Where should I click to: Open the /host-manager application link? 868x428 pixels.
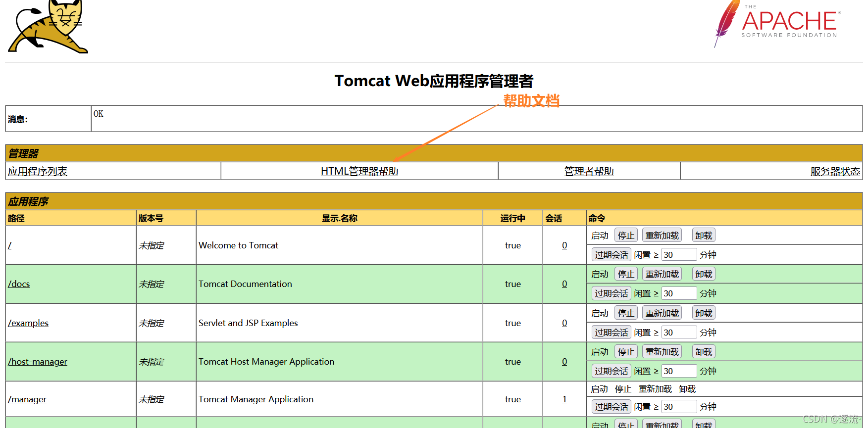[38, 362]
